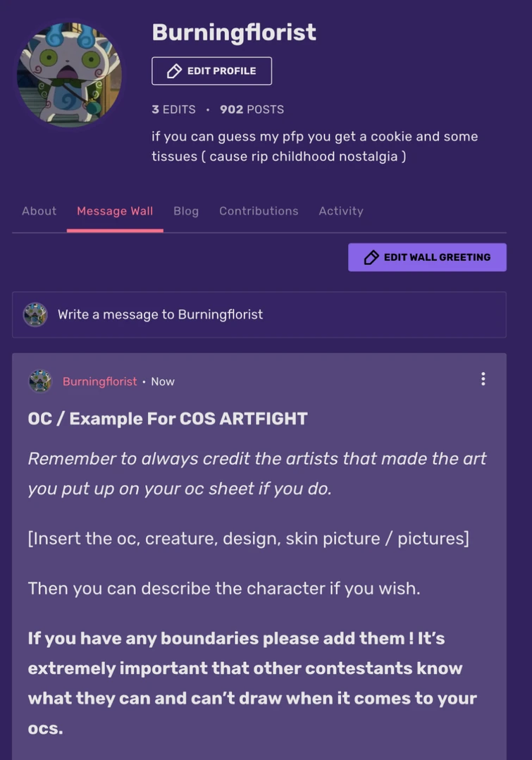Select the Message Wall tab

pyautogui.click(x=115, y=211)
